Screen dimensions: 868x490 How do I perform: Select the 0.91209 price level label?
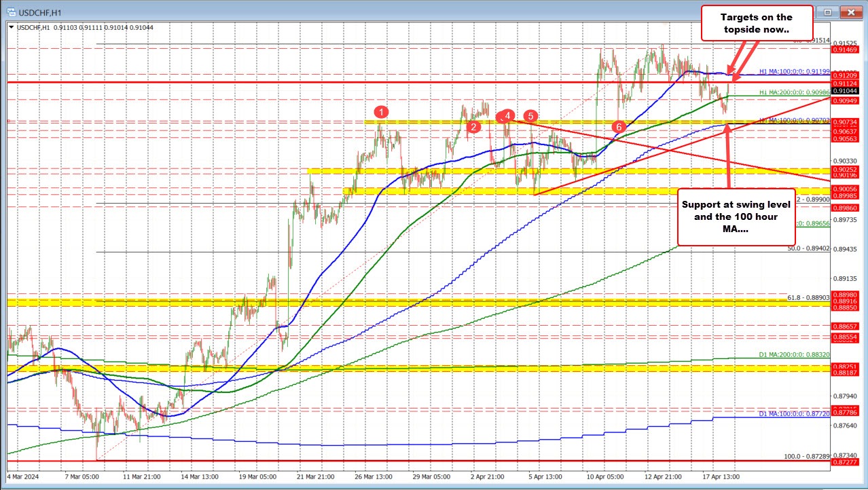click(844, 75)
